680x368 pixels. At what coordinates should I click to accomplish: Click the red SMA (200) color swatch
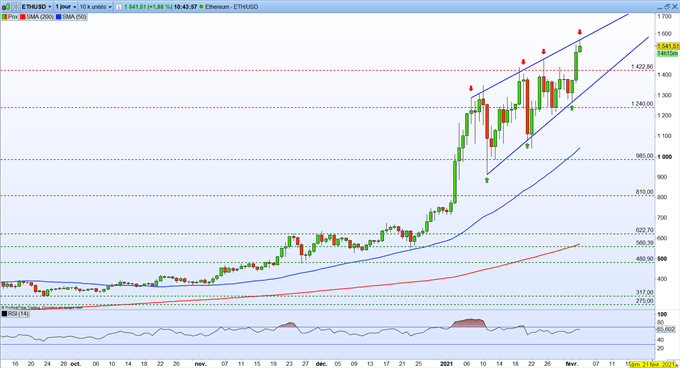click(23, 17)
